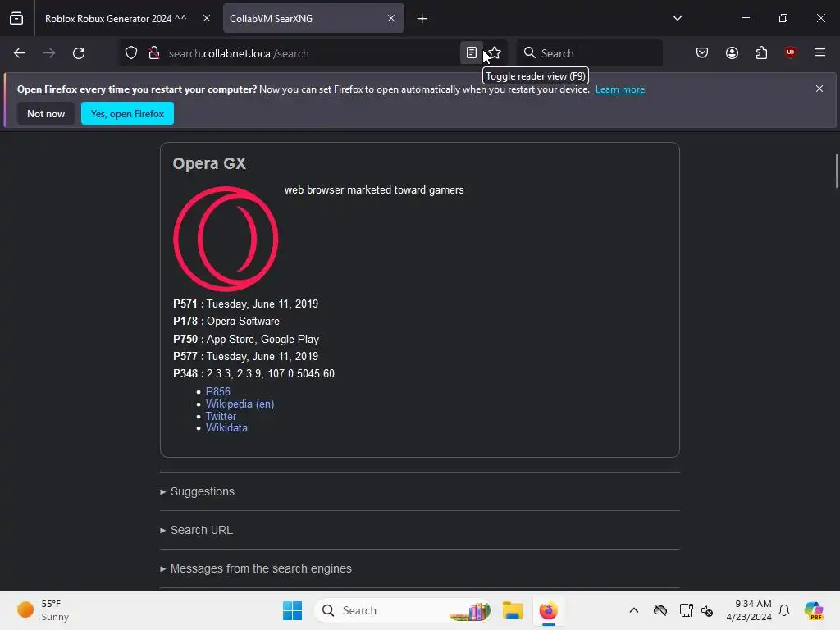
Task: Reload the current page
Action: coord(79,53)
